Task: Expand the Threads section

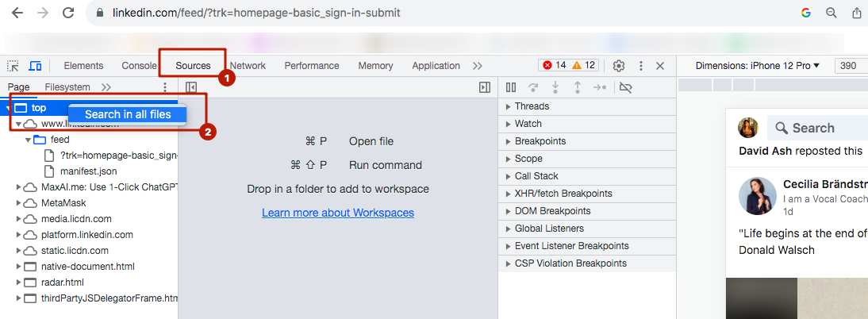Action: pyautogui.click(x=587, y=106)
